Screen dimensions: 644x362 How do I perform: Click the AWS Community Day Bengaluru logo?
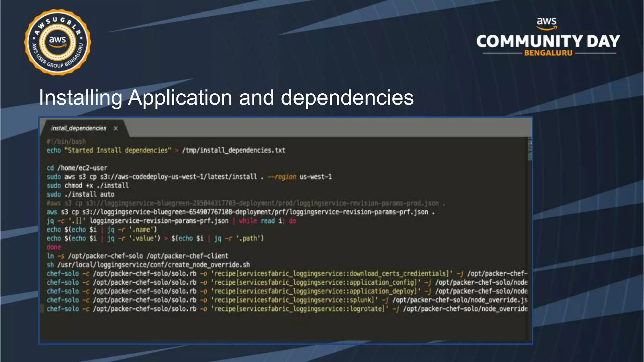[x=548, y=37]
